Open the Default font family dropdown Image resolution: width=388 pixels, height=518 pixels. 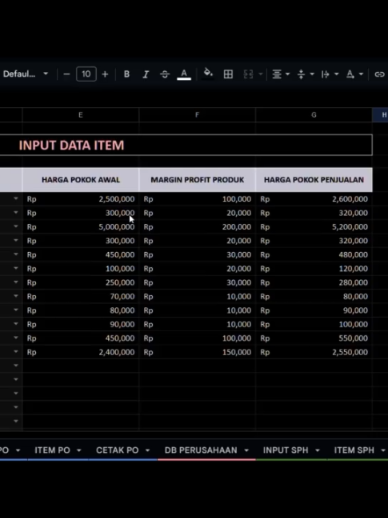[26, 74]
